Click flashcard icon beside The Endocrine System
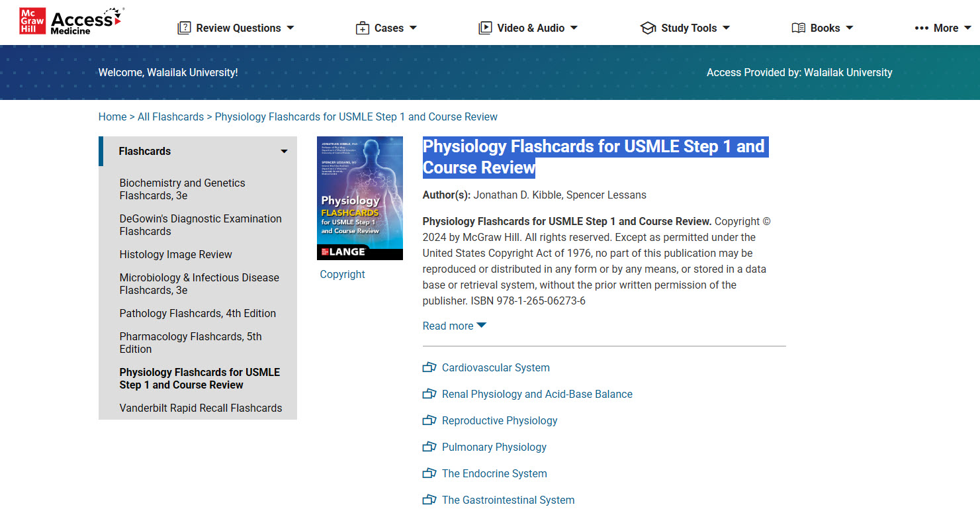 point(429,473)
